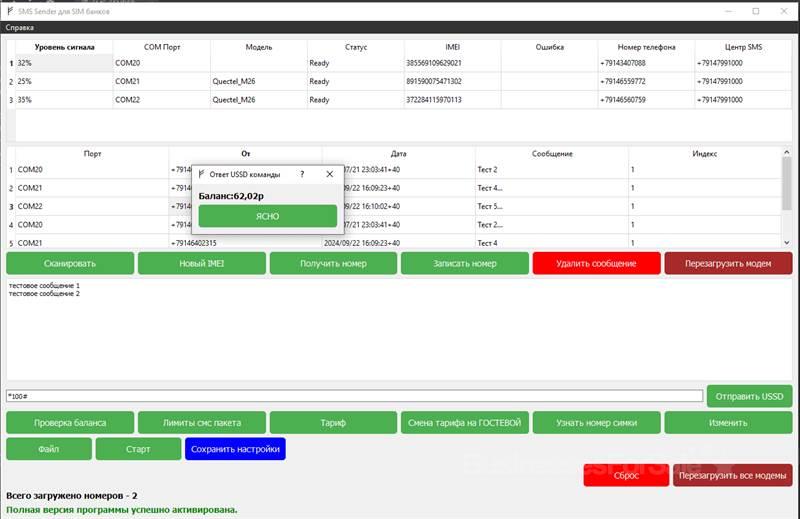Click the Перезагрузить модем button

point(728,263)
